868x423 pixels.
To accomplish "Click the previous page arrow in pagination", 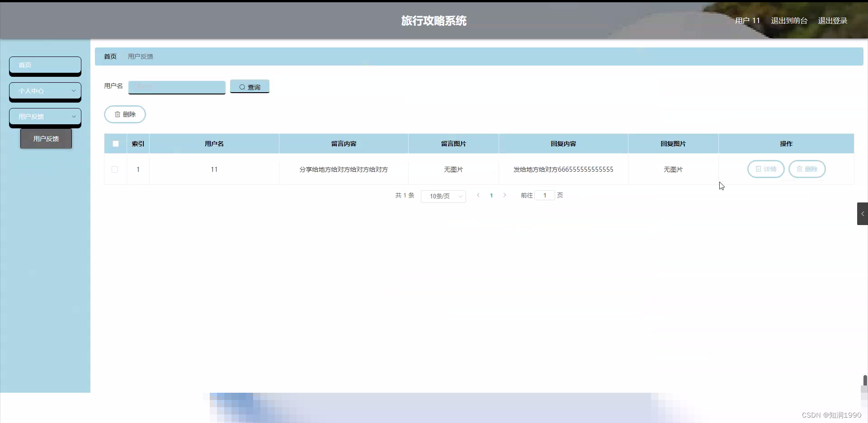I will (478, 195).
